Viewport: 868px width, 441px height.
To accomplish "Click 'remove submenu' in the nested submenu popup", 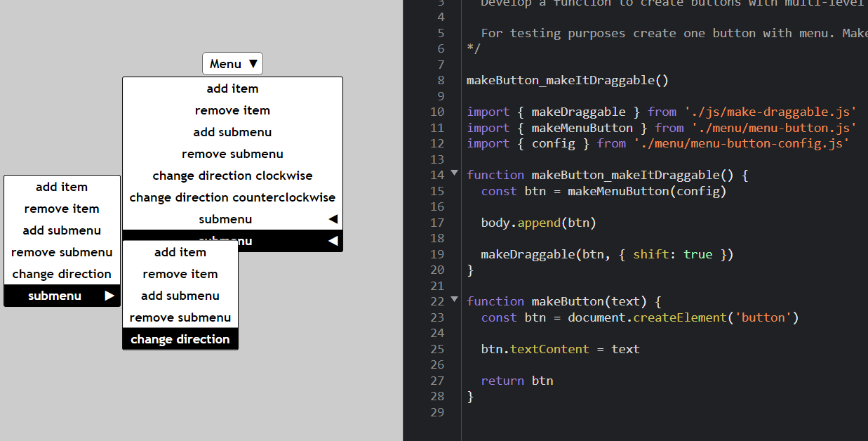I will click(180, 317).
